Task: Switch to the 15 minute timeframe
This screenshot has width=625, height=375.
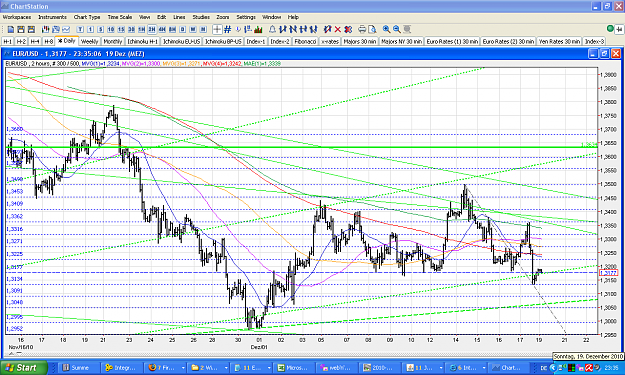Action: point(121,29)
